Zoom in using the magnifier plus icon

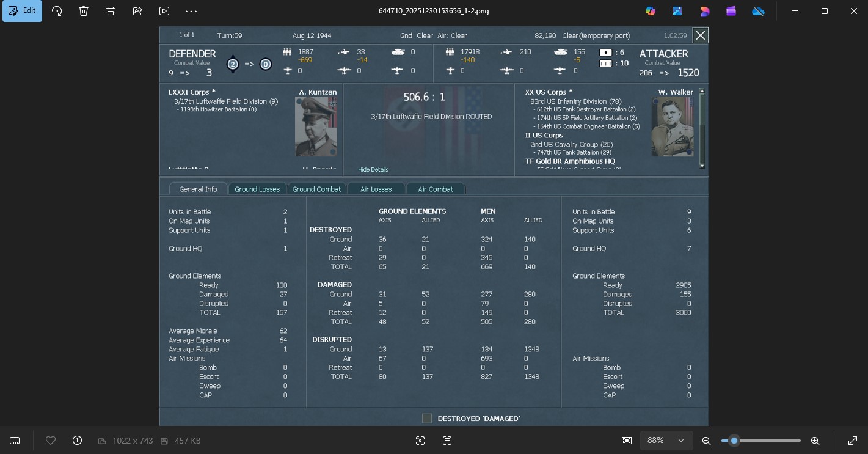click(815, 441)
